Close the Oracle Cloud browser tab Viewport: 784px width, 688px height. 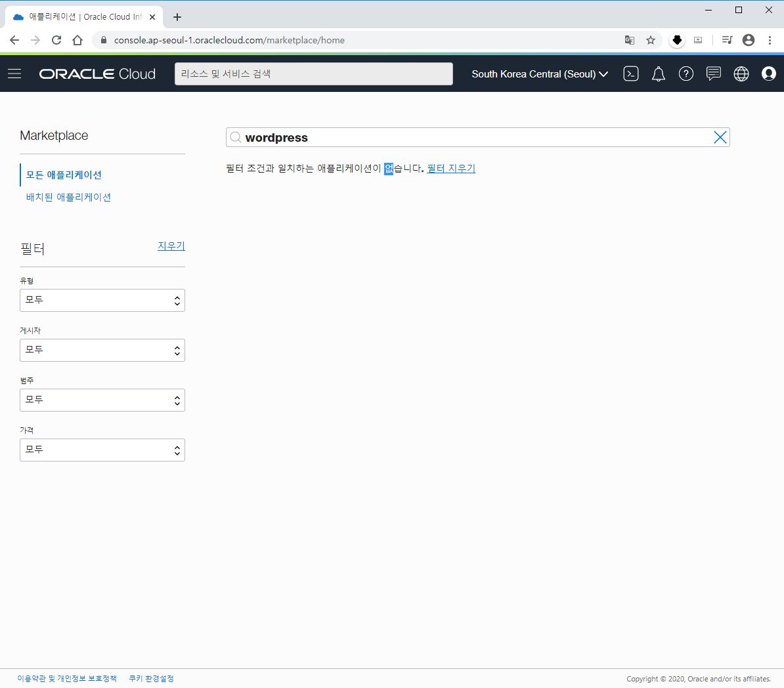(152, 17)
